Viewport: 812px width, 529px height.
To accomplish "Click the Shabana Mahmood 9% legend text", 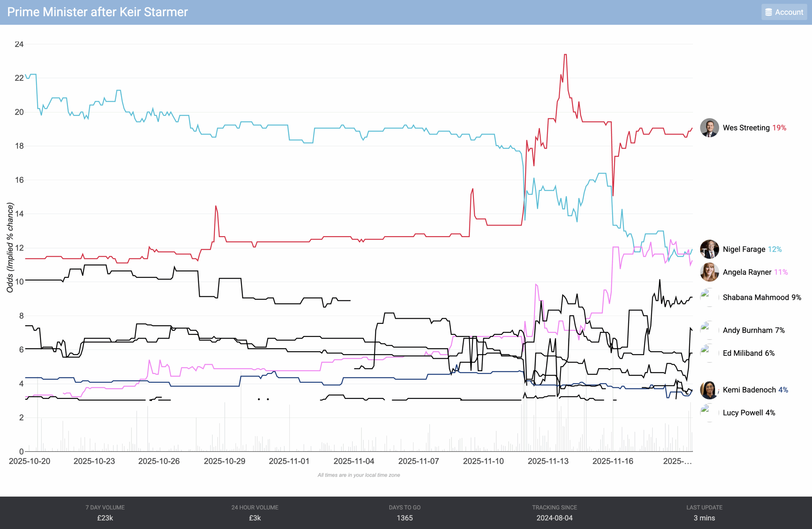I will pos(762,297).
